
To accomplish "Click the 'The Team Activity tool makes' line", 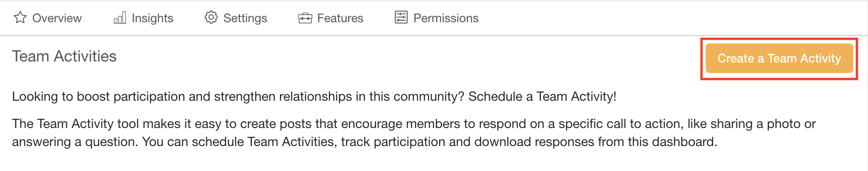I will [x=414, y=124].
